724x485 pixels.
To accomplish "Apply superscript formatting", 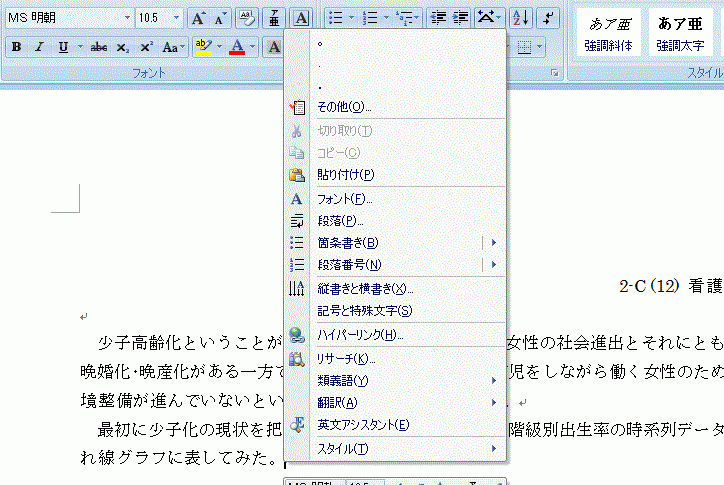I will [x=146, y=47].
